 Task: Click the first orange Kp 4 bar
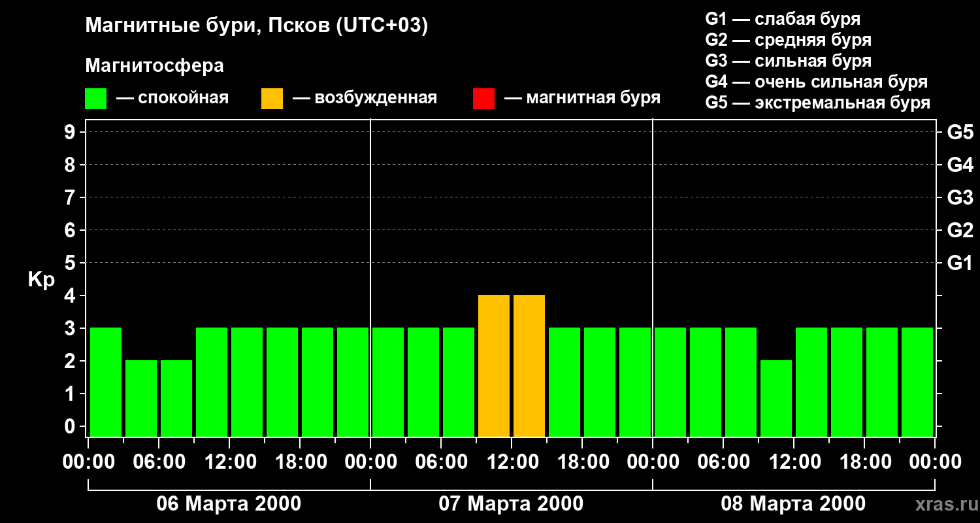(x=494, y=366)
